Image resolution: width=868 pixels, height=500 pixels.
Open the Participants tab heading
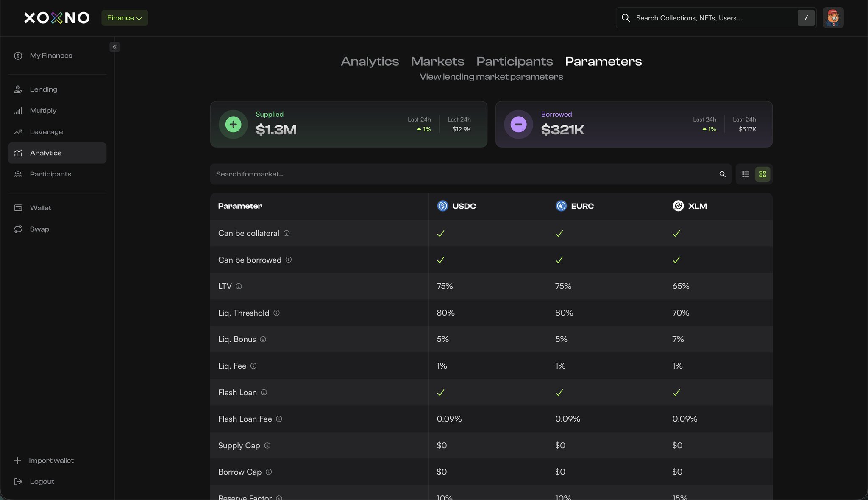click(514, 61)
